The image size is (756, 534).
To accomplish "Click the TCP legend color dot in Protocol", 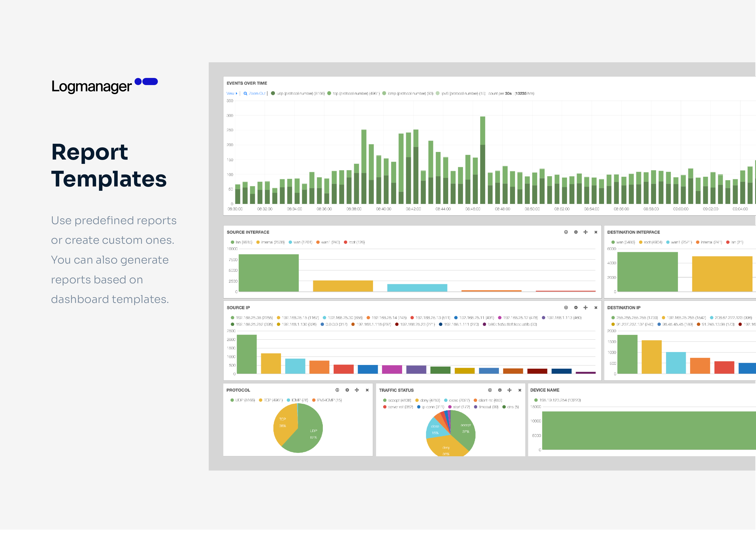I will coord(261,400).
